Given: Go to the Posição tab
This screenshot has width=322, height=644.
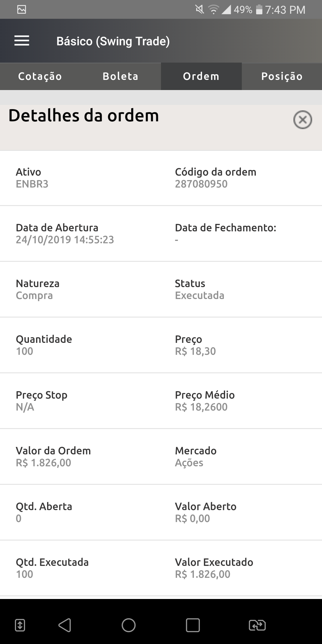Looking at the screenshot, I should (282, 76).
